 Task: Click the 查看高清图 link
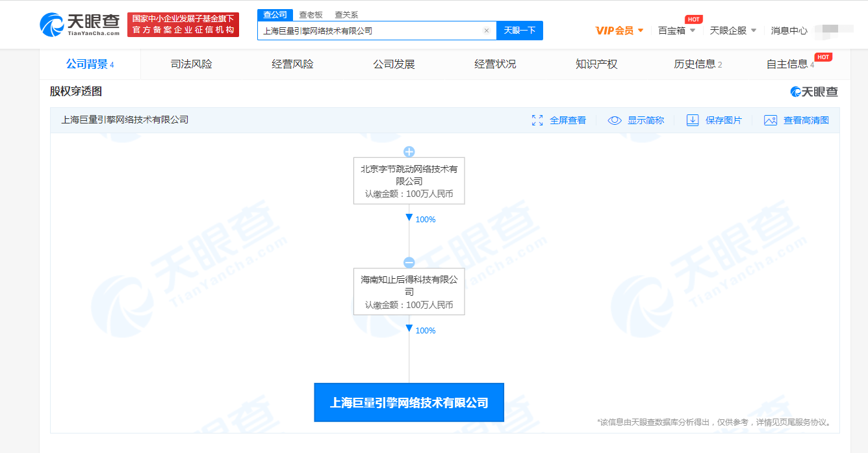click(x=806, y=120)
